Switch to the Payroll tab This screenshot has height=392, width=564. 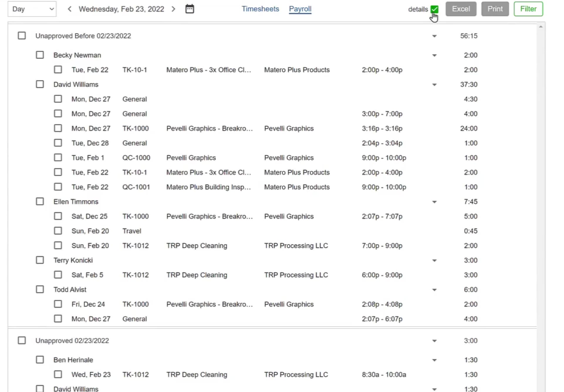click(x=300, y=9)
